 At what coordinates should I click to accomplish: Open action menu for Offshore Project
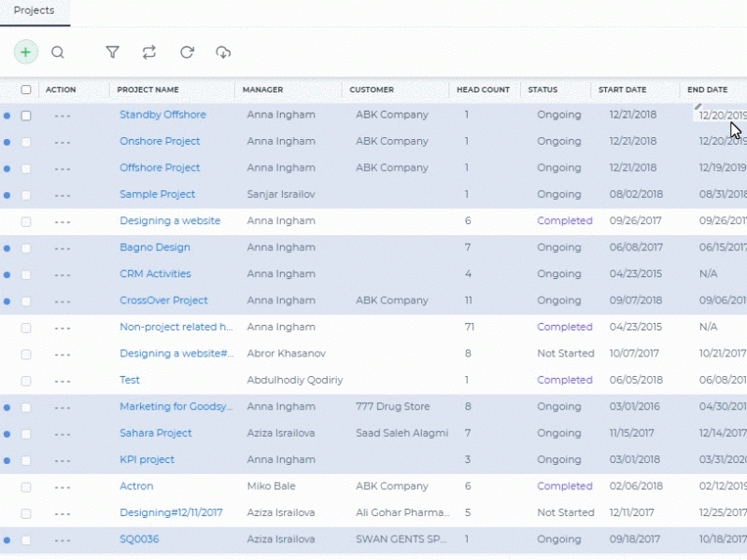click(x=63, y=169)
